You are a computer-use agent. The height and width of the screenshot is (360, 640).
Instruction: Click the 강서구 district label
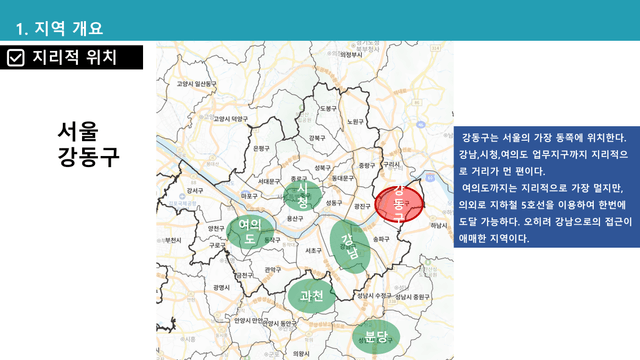tap(195, 191)
